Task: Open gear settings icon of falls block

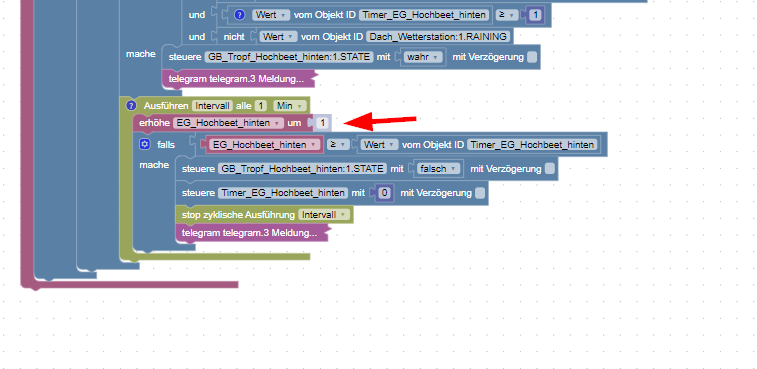Action: (144, 144)
